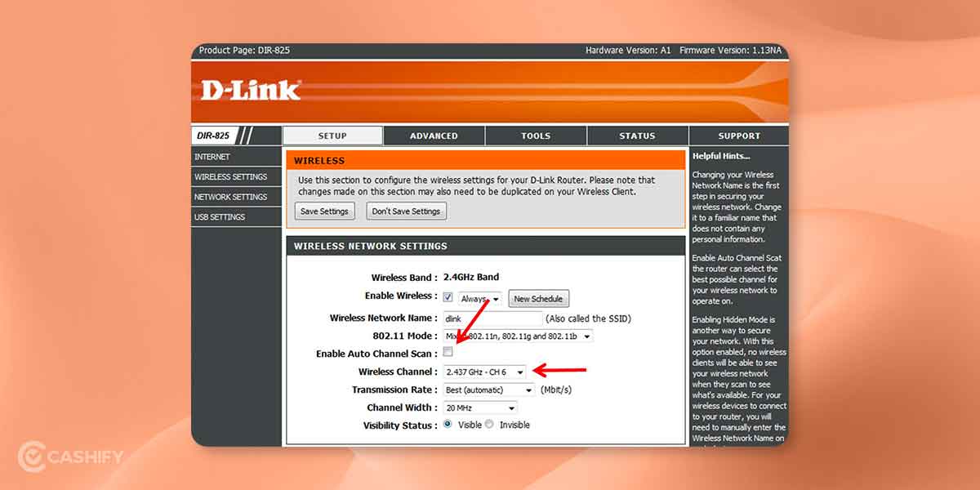
Task: Toggle the Enable Auto Channel Scan checkbox
Action: (x=448, y=352)
